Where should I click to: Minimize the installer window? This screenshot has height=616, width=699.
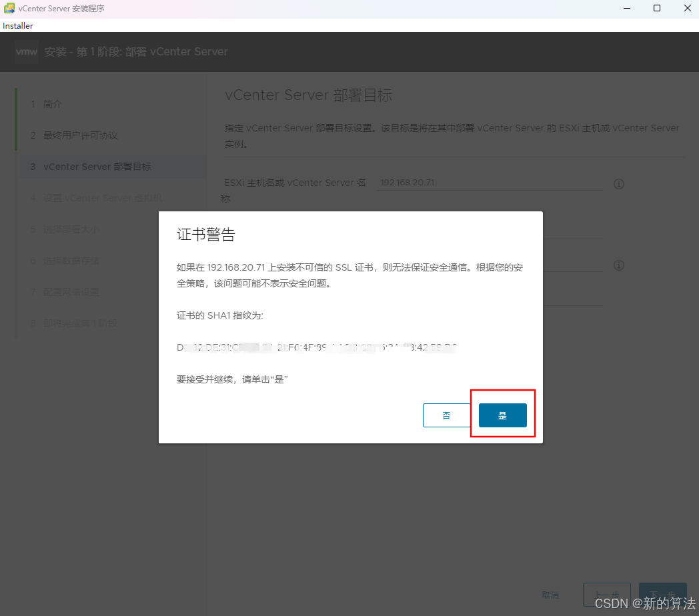point(627,8)
